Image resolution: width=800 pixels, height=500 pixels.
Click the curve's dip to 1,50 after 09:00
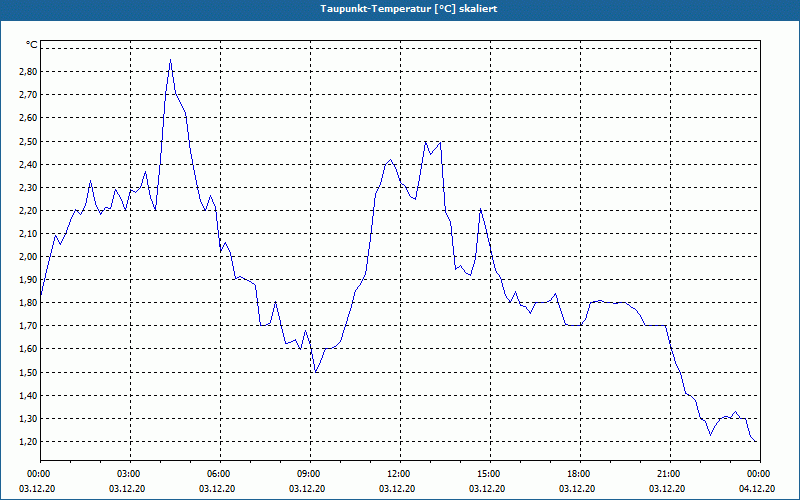tap(316, 372)
